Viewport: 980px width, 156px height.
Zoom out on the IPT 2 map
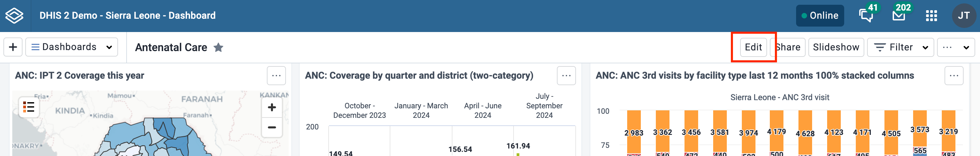click(x=272, y=127)
